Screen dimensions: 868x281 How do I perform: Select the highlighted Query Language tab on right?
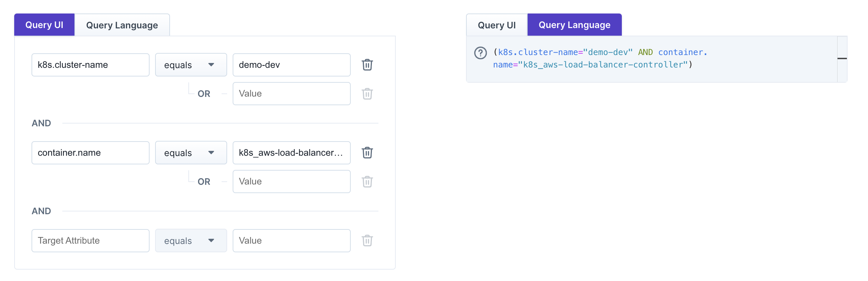(x=574, y=25)
